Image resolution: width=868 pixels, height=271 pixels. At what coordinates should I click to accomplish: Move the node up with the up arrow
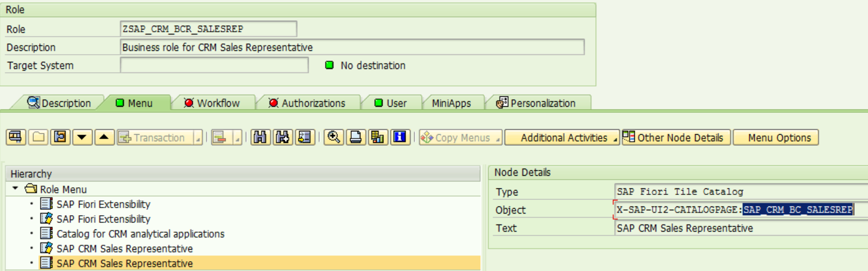(104, 137)
